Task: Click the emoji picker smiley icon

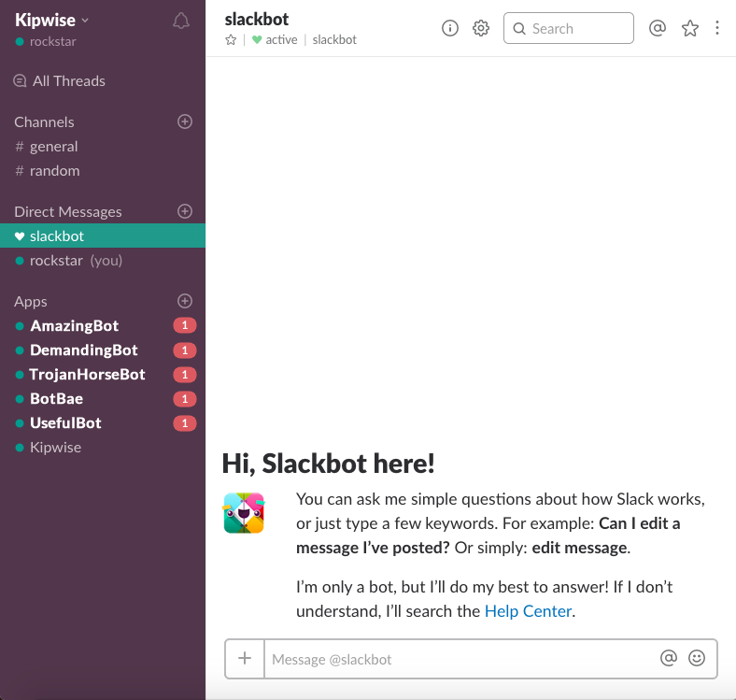Action: coord(697,658)
